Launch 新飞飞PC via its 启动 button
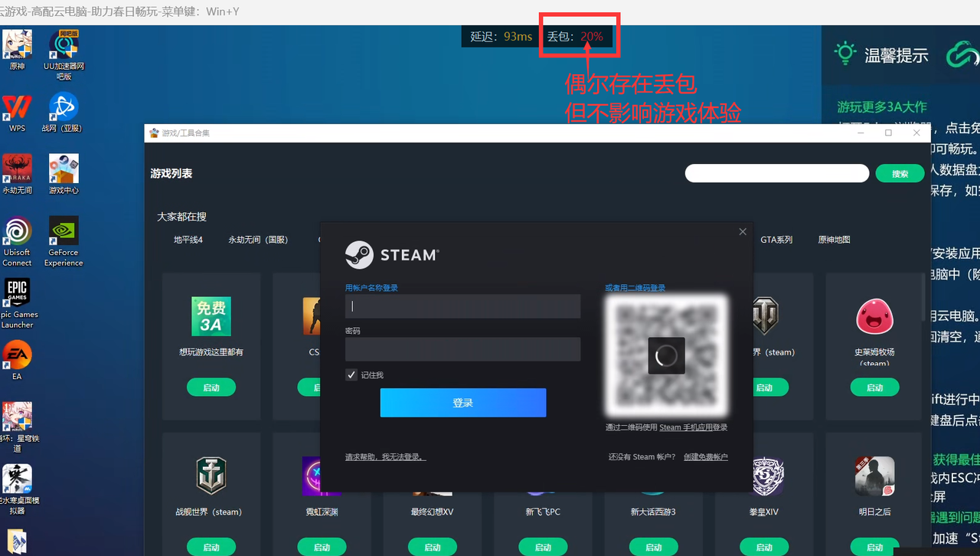 point(543,547)
